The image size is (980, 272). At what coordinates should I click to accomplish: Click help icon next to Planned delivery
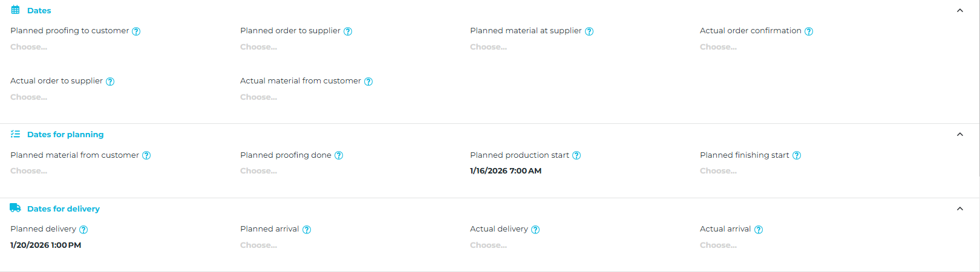[x=83, y=230]
